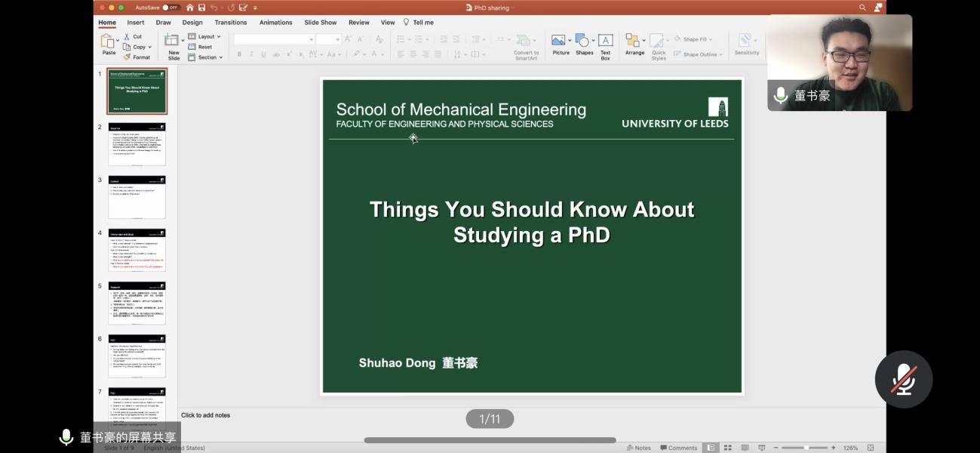This screenshot has height=453, width=980.
Task: Click the zoom slider handle
Action: (806, 448)
